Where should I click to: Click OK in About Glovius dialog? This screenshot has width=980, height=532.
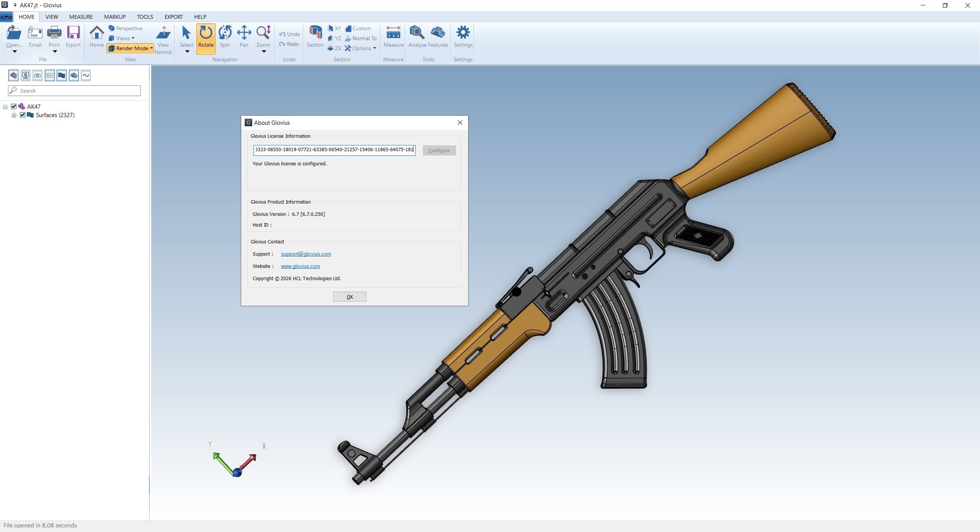pos(350,297)
